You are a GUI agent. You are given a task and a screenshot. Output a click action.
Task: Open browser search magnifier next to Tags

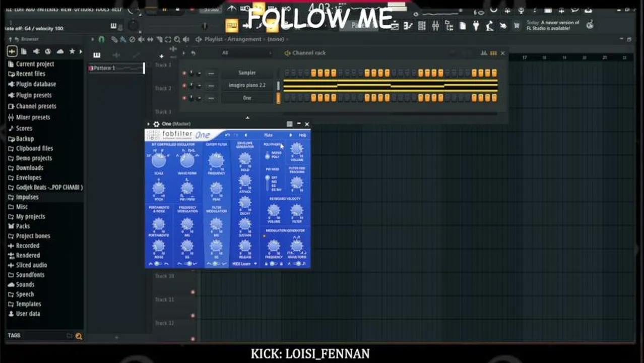tap(79, 336)
